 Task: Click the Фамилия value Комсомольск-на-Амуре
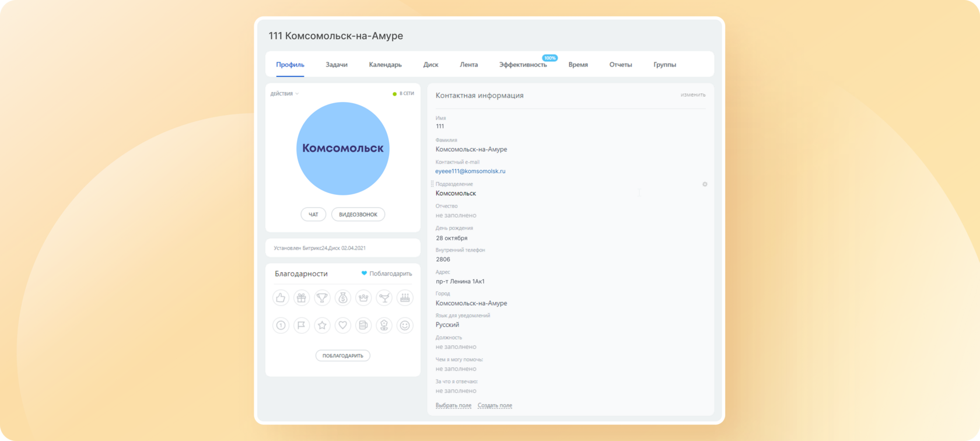pos(471,149)
